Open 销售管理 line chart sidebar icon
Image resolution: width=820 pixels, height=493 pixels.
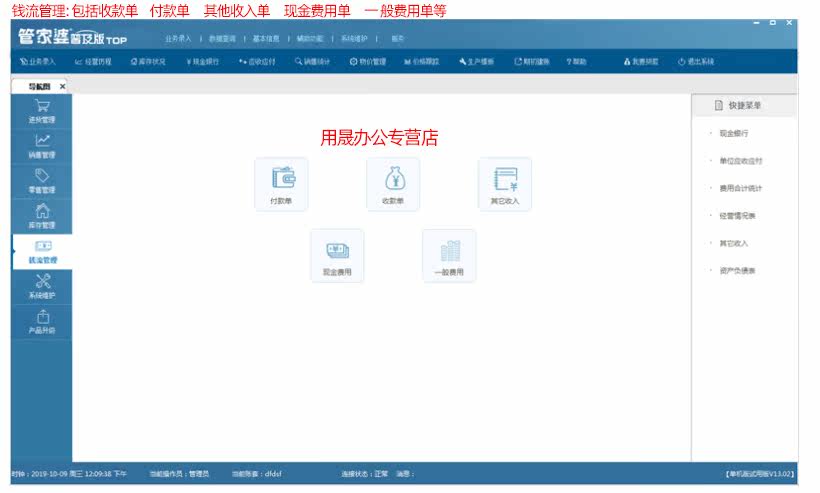[x=42, y=146]
